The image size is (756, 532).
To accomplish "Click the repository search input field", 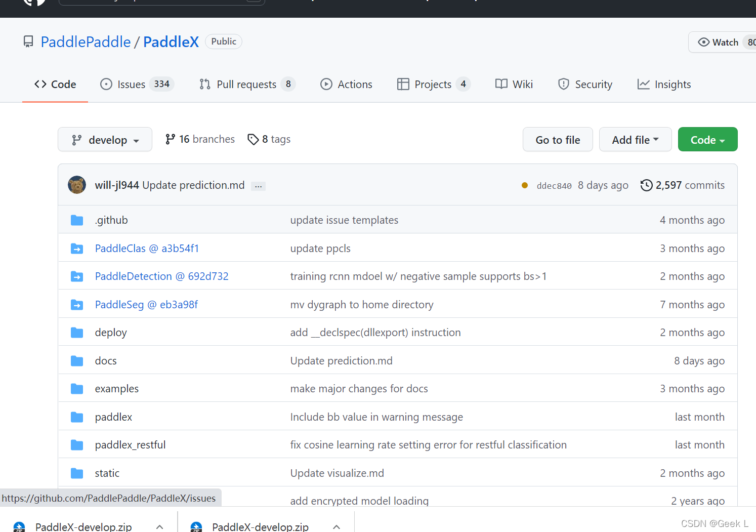I will pos(161,1).
